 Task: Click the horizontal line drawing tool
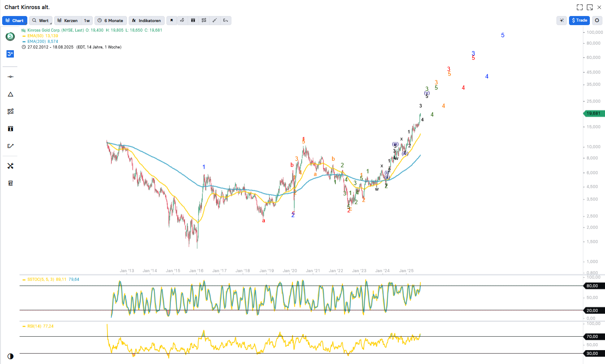[x=10, y=77]
